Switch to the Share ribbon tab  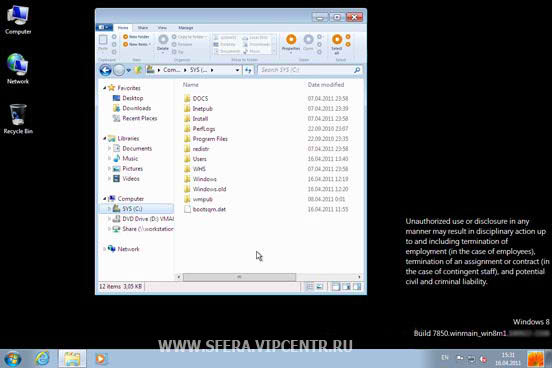click(x=143, y=27)
